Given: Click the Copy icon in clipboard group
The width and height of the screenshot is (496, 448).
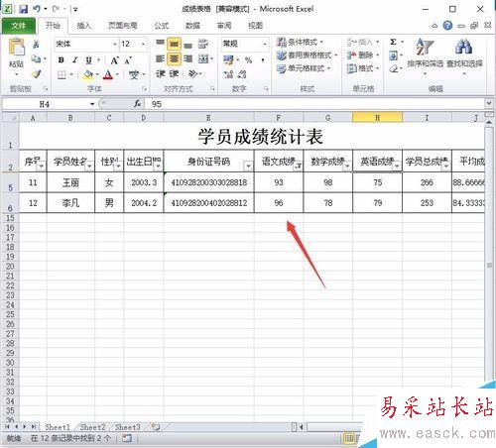Looking at the screenshot, I should pyautogui.click(x=36, y=58).
